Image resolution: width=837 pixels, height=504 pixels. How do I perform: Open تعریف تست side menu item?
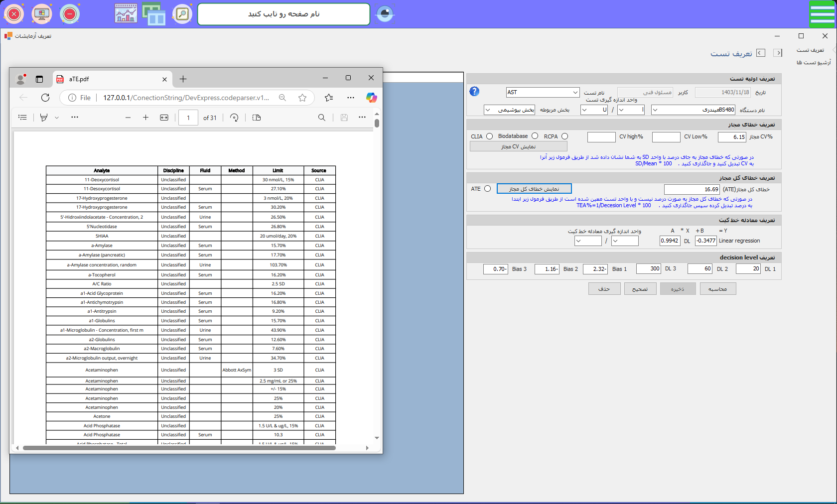(810, 50)
